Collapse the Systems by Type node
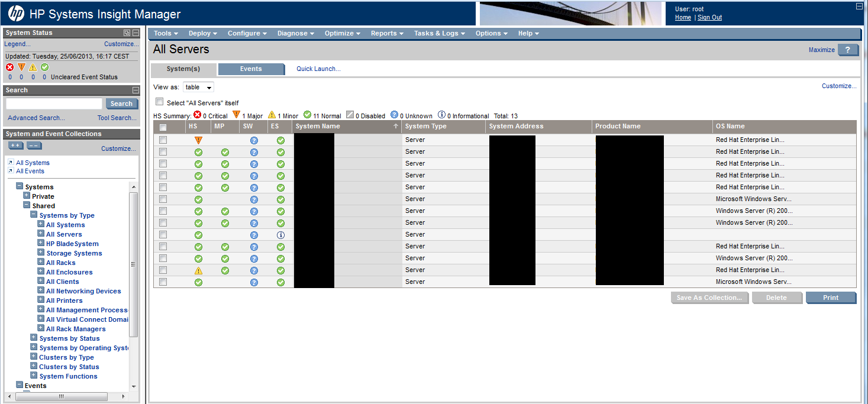868x404 pixels. coord(34,215)
